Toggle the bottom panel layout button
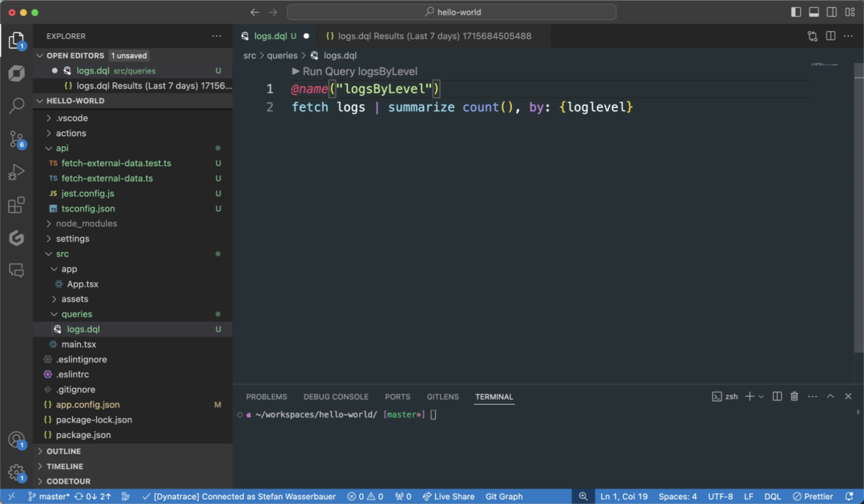The image size is (864, 504). pyautogui.click(x=814, y=12)
